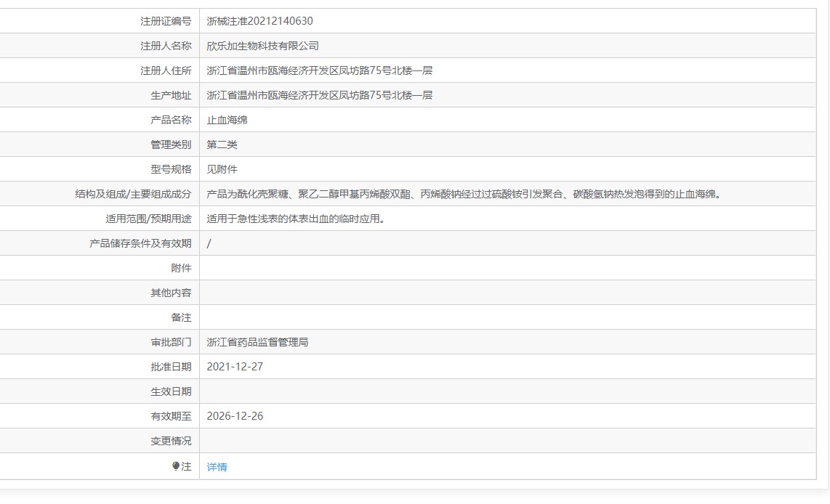Screen dimensions: 830x504
Task: Click the 注册人住所 label
Action: pos(166,70)
